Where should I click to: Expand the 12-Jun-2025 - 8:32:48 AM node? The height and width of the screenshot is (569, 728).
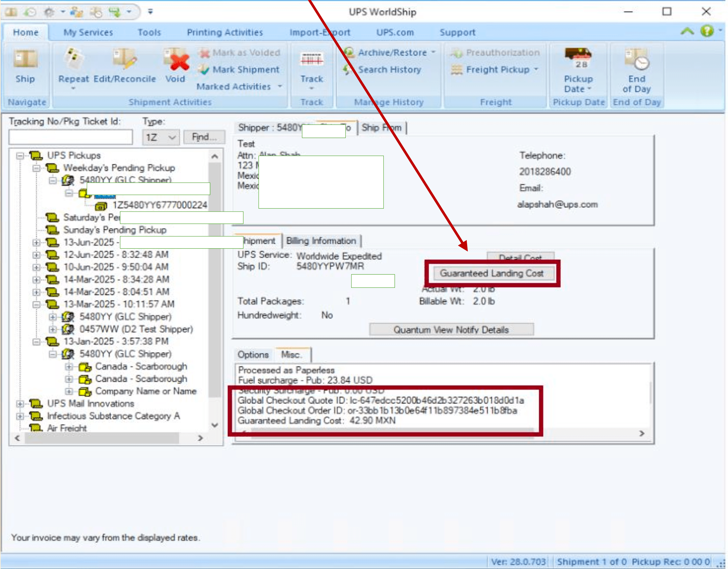click(x=36, y=255)
